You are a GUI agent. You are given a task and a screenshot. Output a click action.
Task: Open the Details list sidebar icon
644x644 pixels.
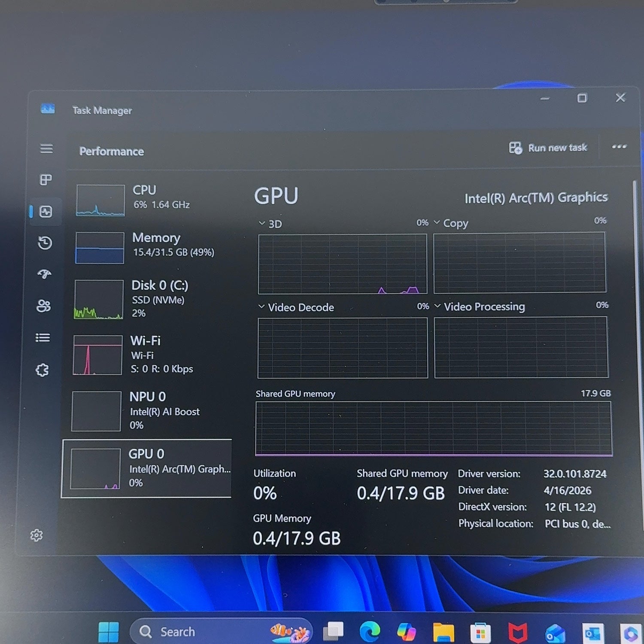point(43,338)
